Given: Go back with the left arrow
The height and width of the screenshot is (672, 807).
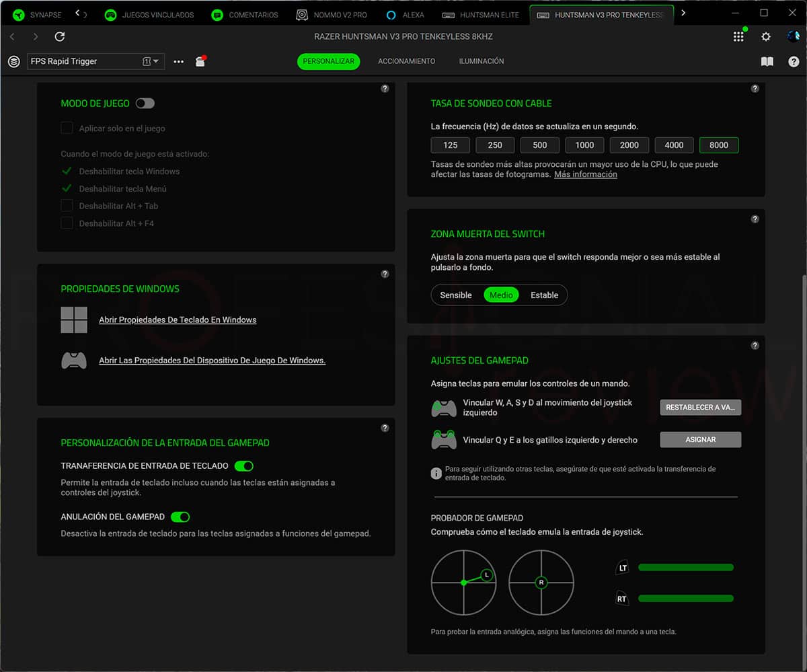Looking at the screenshot, I should point(12,36).
